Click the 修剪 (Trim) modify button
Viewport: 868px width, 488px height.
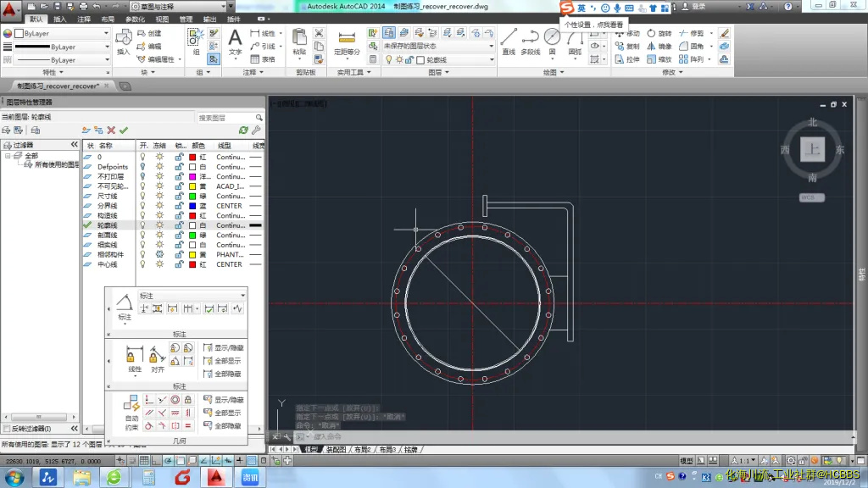(692, 33)
